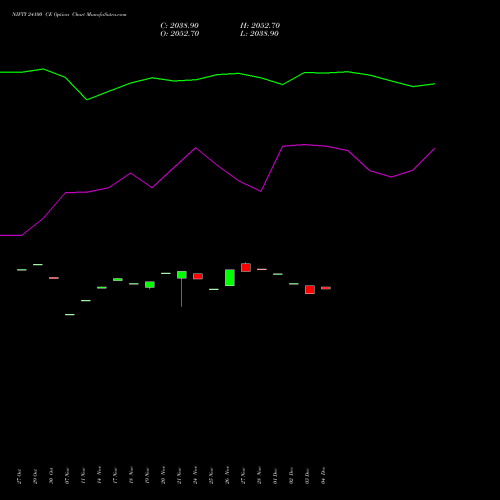Click the small red candle for 04 Dec
Image resolution: width=500 pixels, height=500 pixels.
pyautogui.click(x=326, y=288)
